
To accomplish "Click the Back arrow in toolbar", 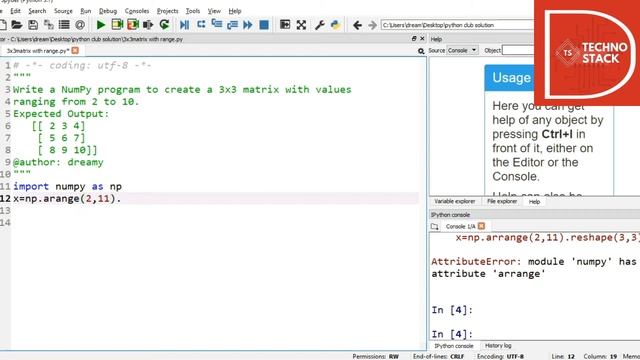I will point(357,25).
